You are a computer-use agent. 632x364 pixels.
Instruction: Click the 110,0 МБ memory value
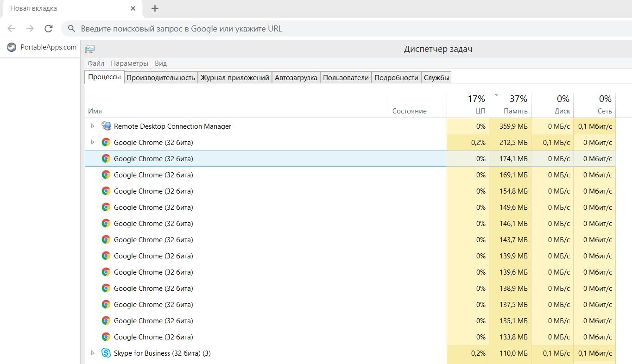[x=513, y=353]
